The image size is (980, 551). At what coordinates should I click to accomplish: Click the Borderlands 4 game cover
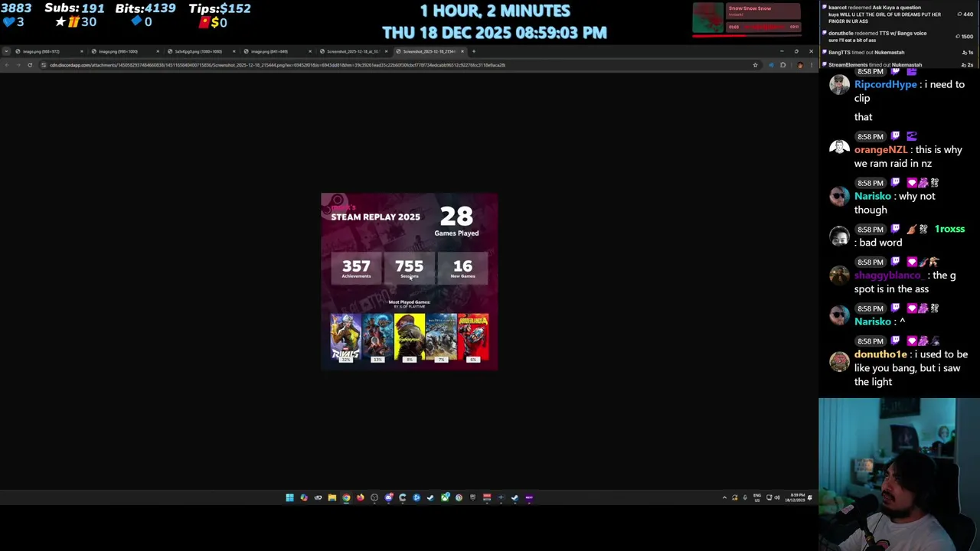tap(473, 337)
